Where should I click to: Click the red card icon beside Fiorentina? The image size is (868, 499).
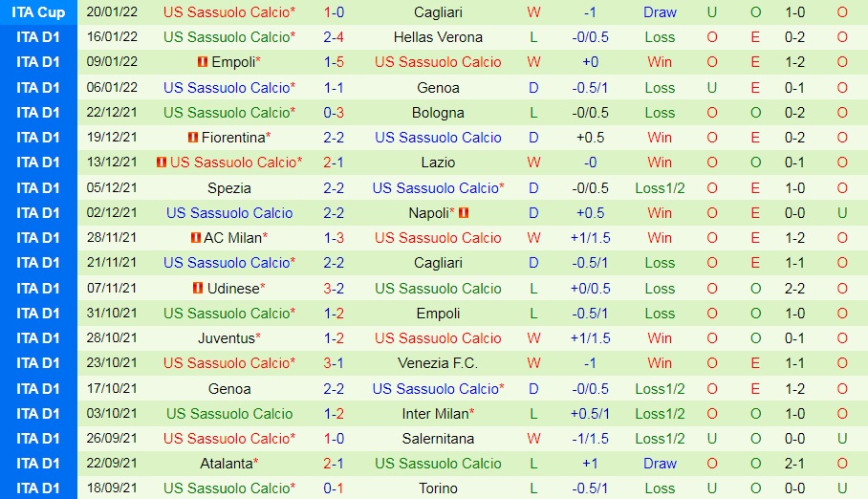(x=194, y=138)
